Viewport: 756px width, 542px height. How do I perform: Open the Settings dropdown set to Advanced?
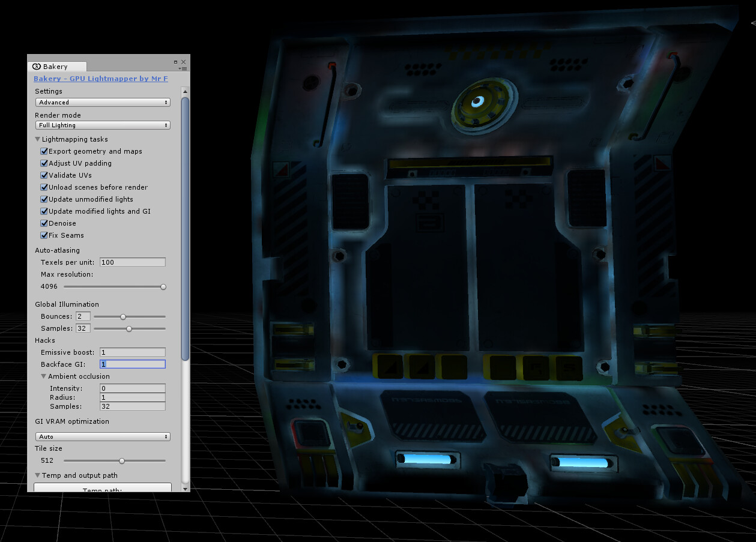click(102, 102)
